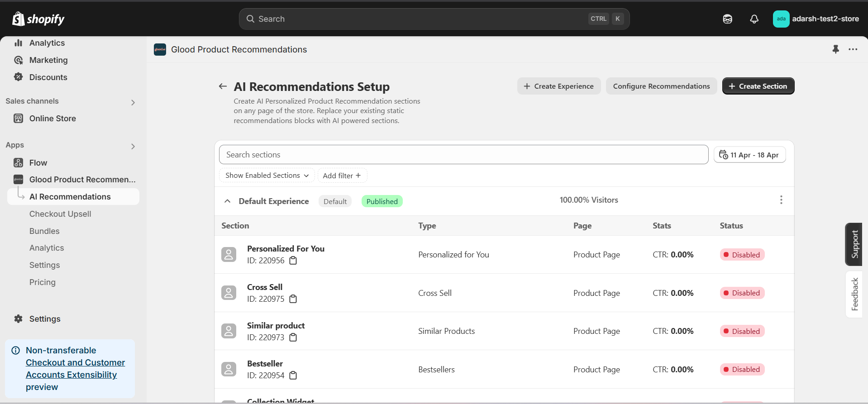Pin the Glood app
Screen dimensions: 868x404
(x=835, y=49)
